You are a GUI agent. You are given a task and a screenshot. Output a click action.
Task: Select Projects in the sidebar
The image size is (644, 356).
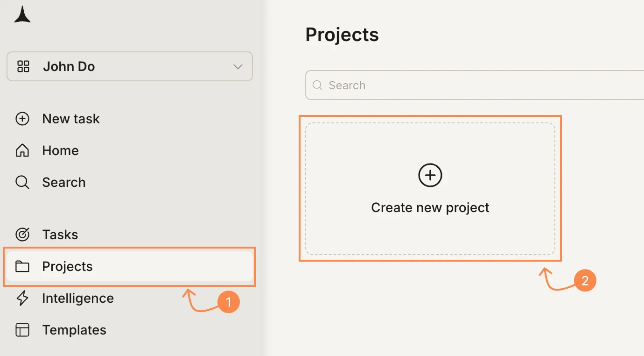[67, 266]
